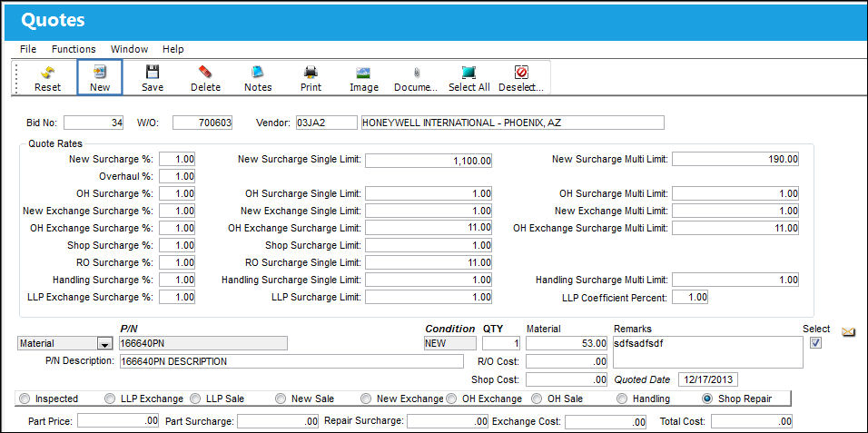Open the Functions menu
The image size is (868, 433).
tap(74, 49)
